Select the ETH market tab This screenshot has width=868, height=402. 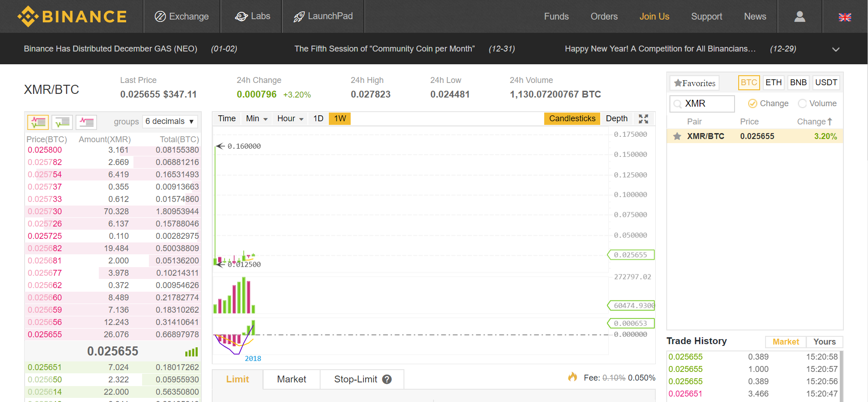coord(773,82)
